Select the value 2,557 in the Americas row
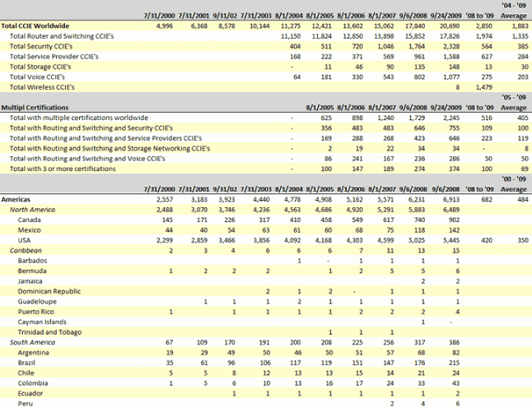Image resolution: width=532 pixels, height=408 pixels. 165,199
